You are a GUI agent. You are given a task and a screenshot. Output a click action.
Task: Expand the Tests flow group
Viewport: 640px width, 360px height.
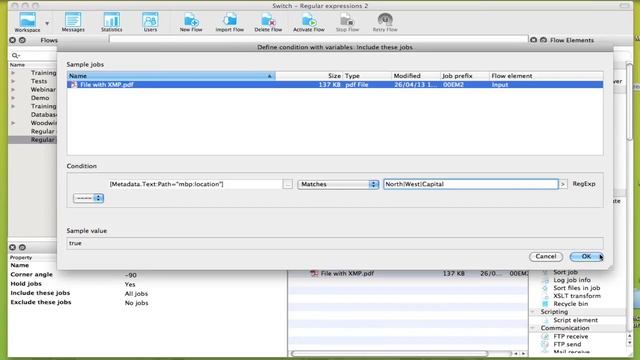point(13,81)
